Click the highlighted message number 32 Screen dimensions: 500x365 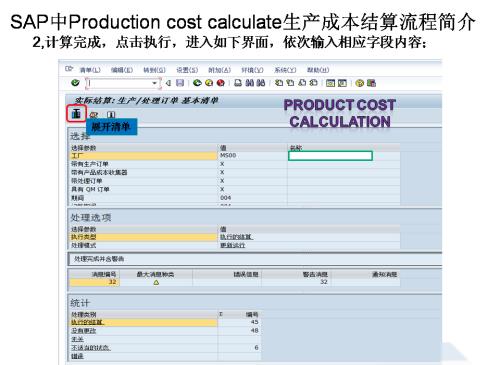[x=112, y=282]
